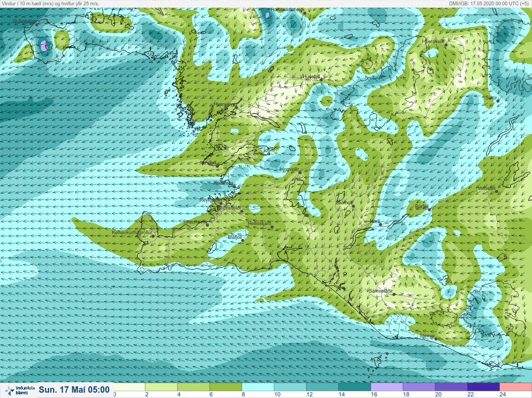Click the Kjalarnes station marker
Viewport: 532px width, 398px height.
(x=234, y=186)
